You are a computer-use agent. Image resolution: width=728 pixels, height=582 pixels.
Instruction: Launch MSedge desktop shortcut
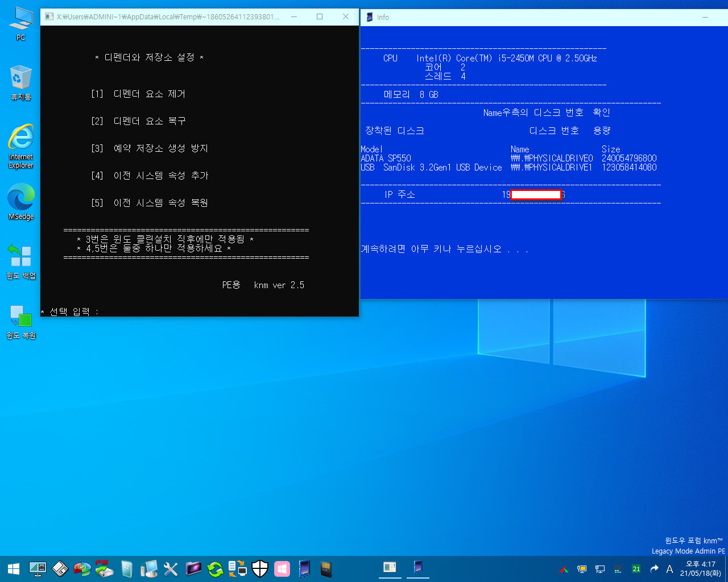tap(20, 201)
